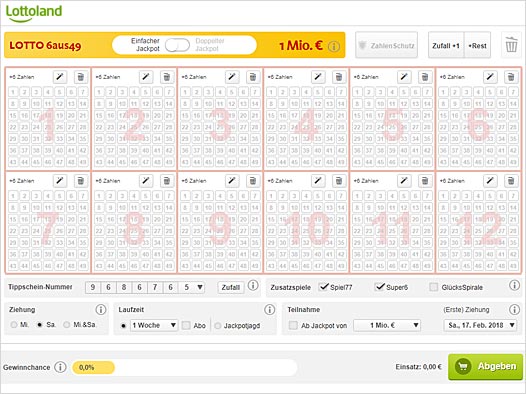
Task: Select number 43 in field 7
Action: coord(13,266)
